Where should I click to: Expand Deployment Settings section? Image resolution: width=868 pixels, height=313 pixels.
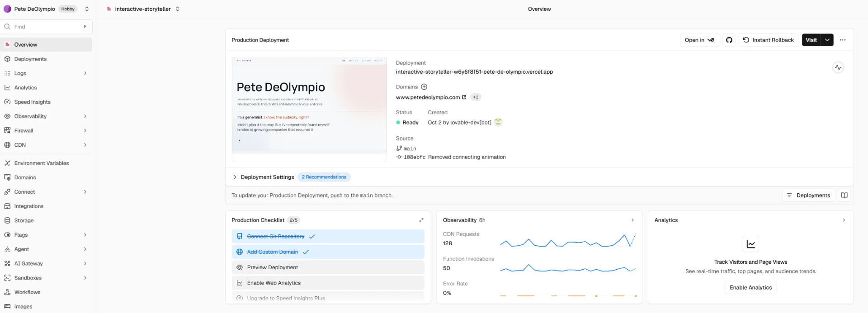263,177
